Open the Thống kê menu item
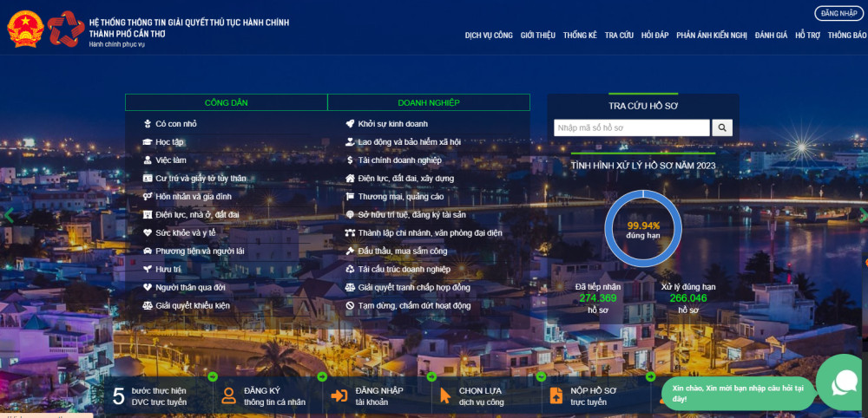The image size is (868, 418). click(580, 36)
